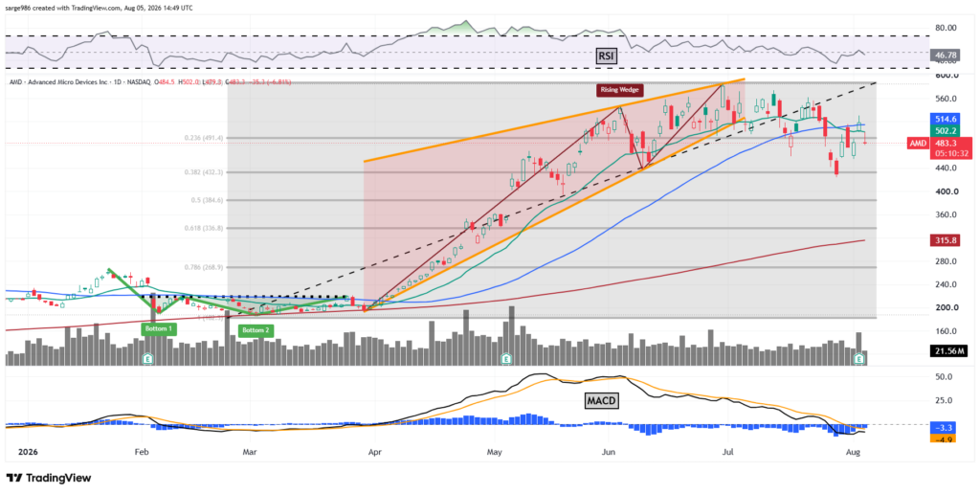Click the RSI indicator label
The width and height of the screenshot is (980, 494).
click(605, 56)
